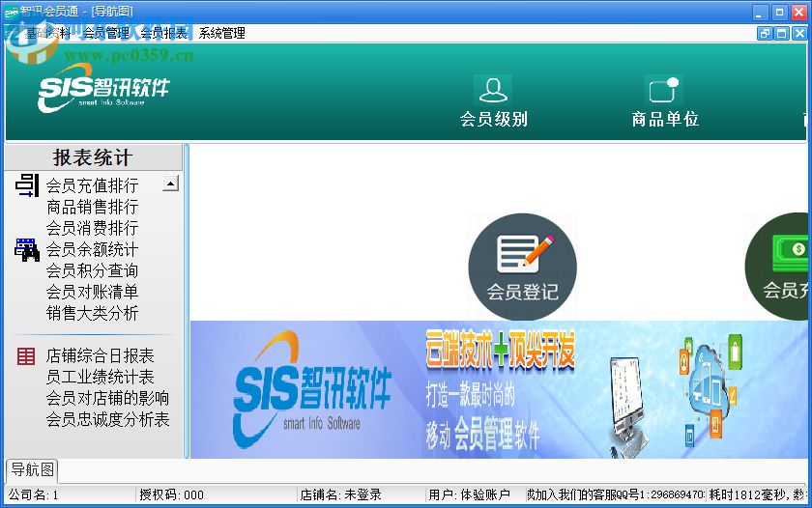Click the 授权码: 000 status bar entry
This screenshot has width=812, height=508.
(217, 495)
